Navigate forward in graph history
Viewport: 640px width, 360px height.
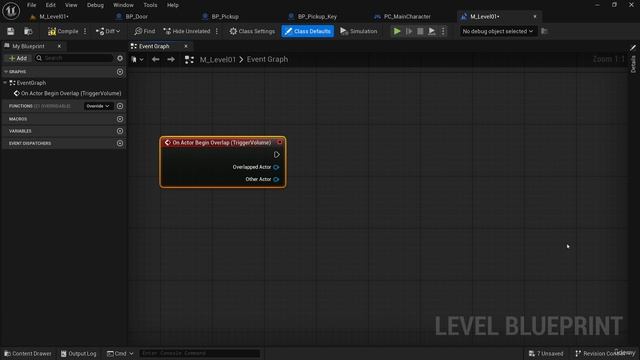(x=171, y=60)
